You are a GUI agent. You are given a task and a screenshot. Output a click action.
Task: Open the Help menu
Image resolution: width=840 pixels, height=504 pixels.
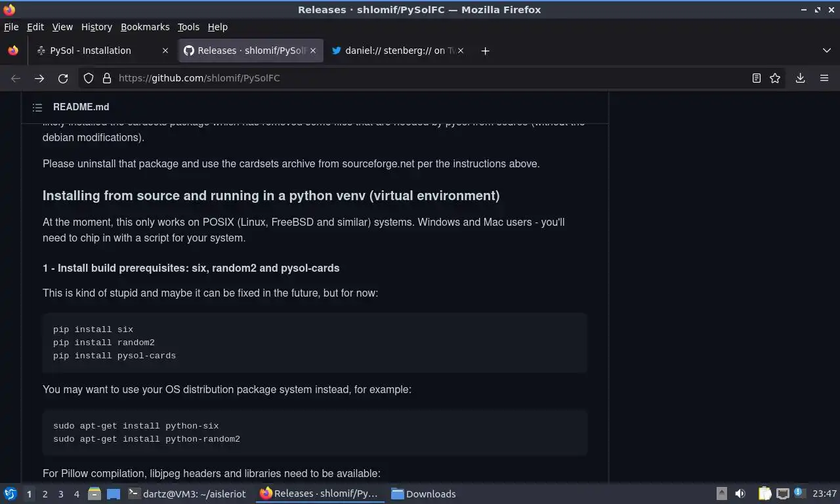click(x=218, y=27)
